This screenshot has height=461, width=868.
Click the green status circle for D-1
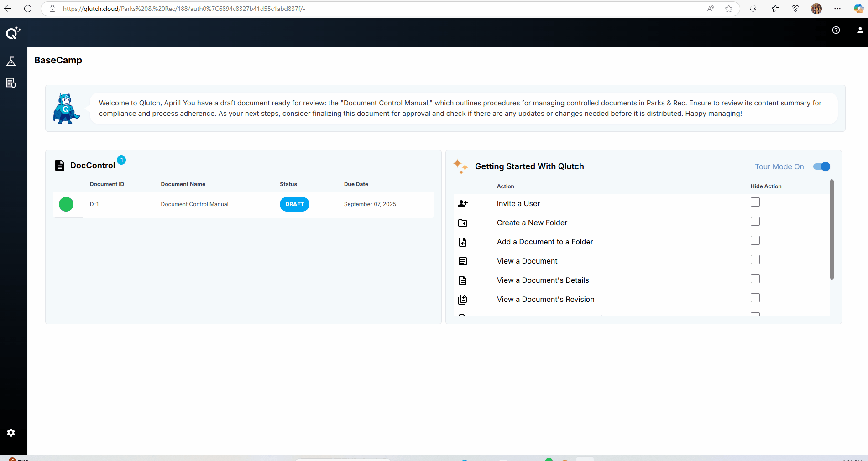(x=66, y=204)
